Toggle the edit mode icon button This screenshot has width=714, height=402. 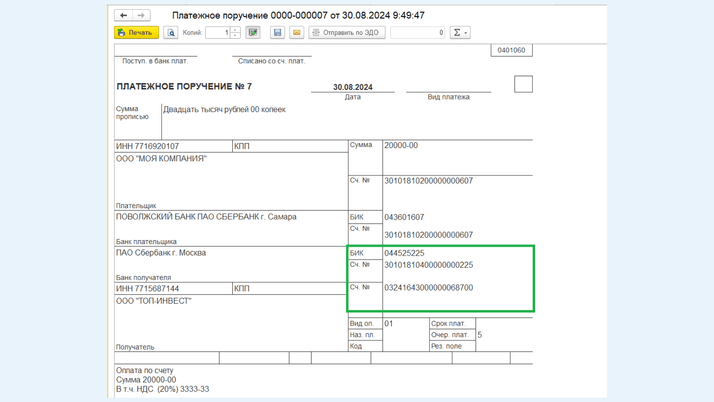pyautogui.click(x=253, y=32)
